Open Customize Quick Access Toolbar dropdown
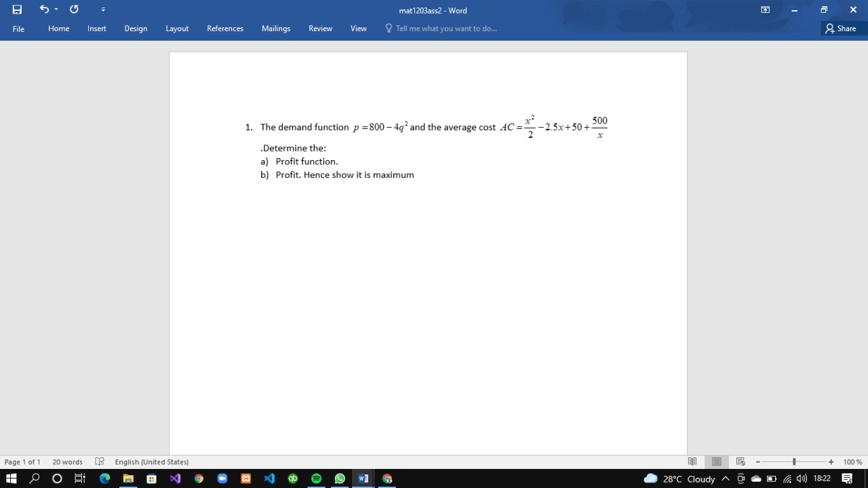 coord(103,10)
